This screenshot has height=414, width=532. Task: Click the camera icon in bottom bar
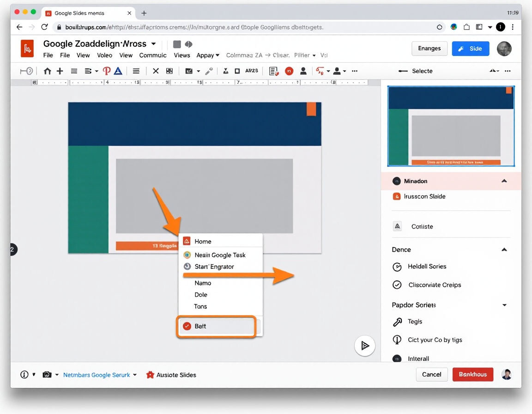click(x=47, y=375)
